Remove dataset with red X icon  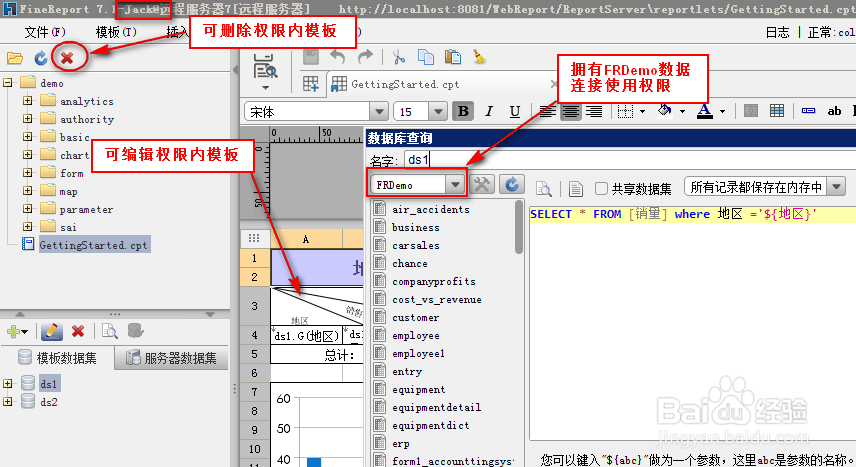78,331
